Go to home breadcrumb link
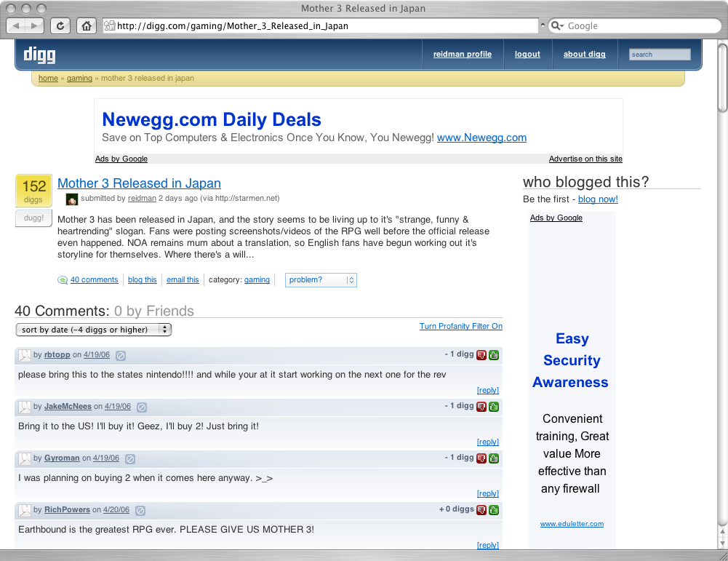Image resolution: width=728 pixels, height=561 pixels. (48, 78)
